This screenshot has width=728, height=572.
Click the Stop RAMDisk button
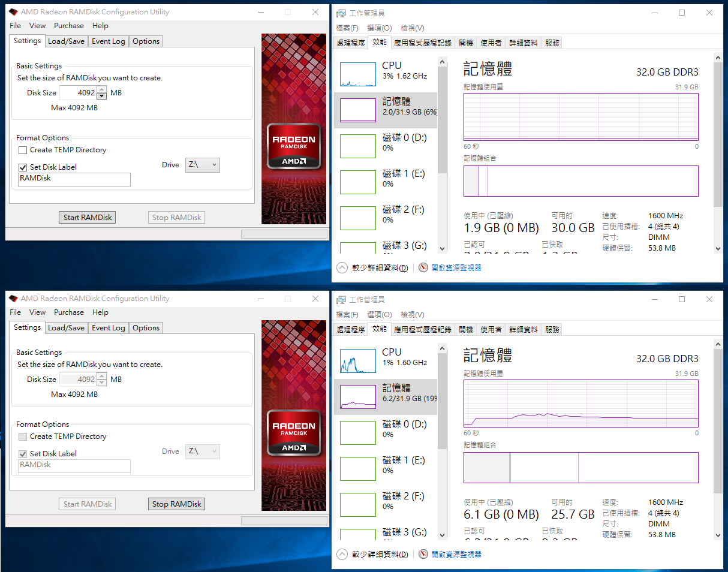(176, 504)
